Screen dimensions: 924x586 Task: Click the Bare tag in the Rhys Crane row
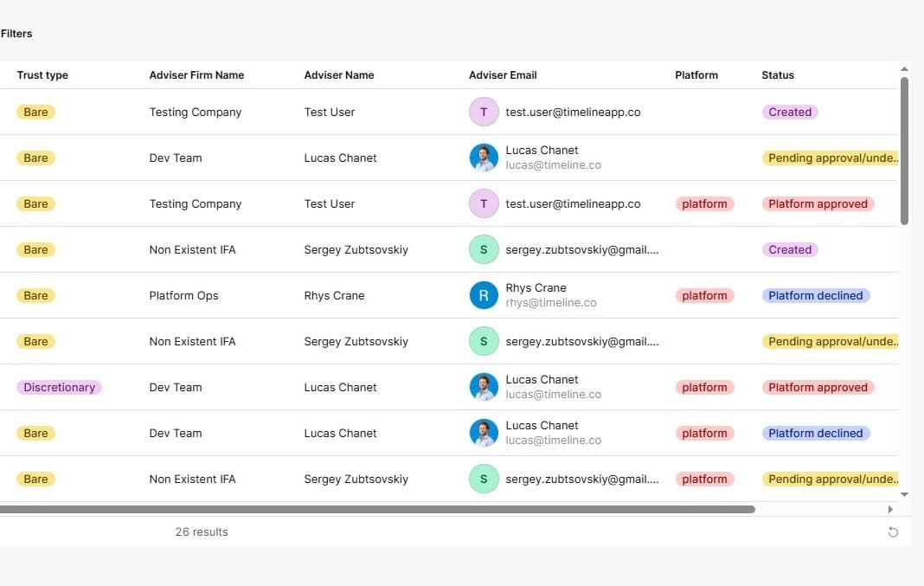[x=35, y=295]
